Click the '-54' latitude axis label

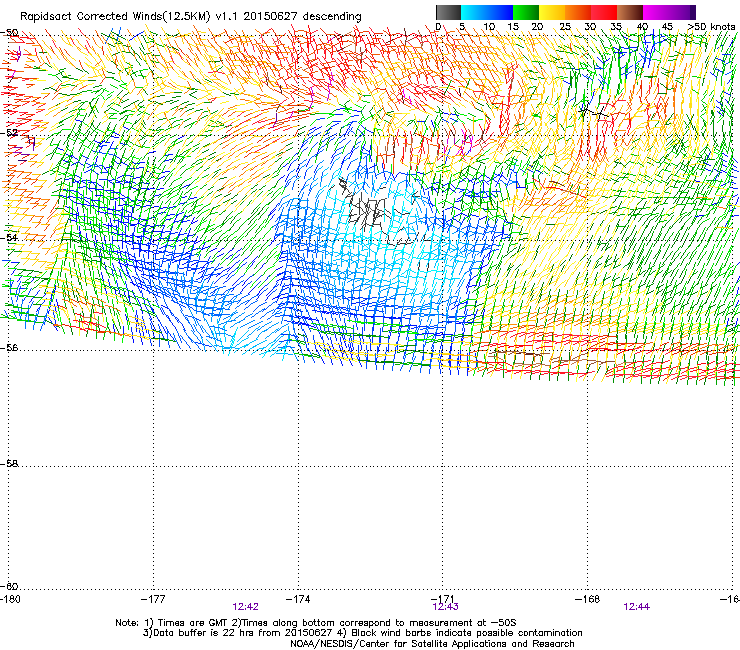[x=9, y=237]
